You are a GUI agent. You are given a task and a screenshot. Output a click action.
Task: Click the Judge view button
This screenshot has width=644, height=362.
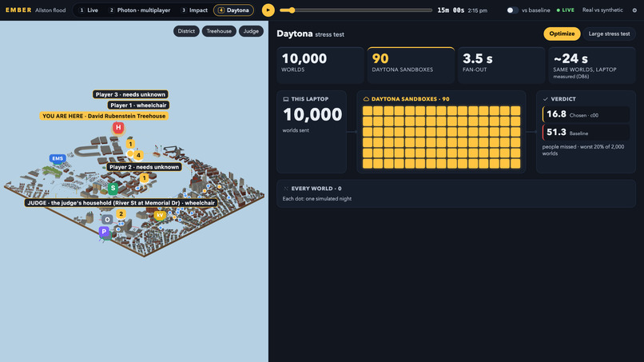point(251,31)
